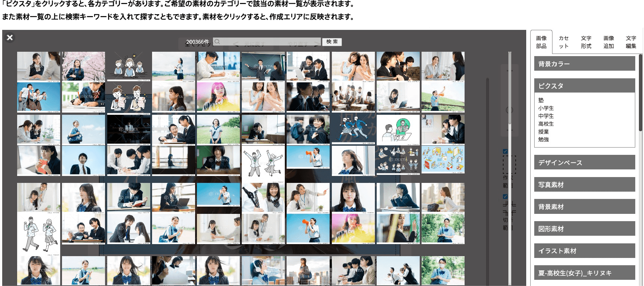Expand the 背景素材 section
This screenshot has height=286, width=644.
point(585,207)
